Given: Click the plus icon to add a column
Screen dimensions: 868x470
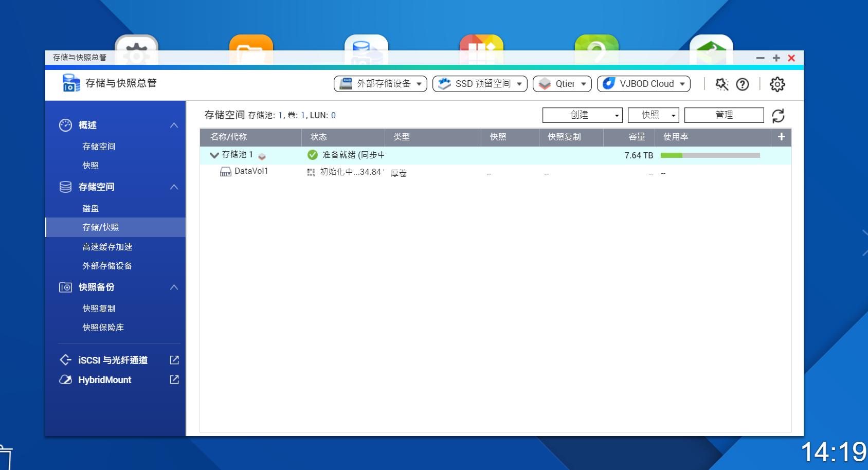Looking at the screenshot, I should [781, 137].
